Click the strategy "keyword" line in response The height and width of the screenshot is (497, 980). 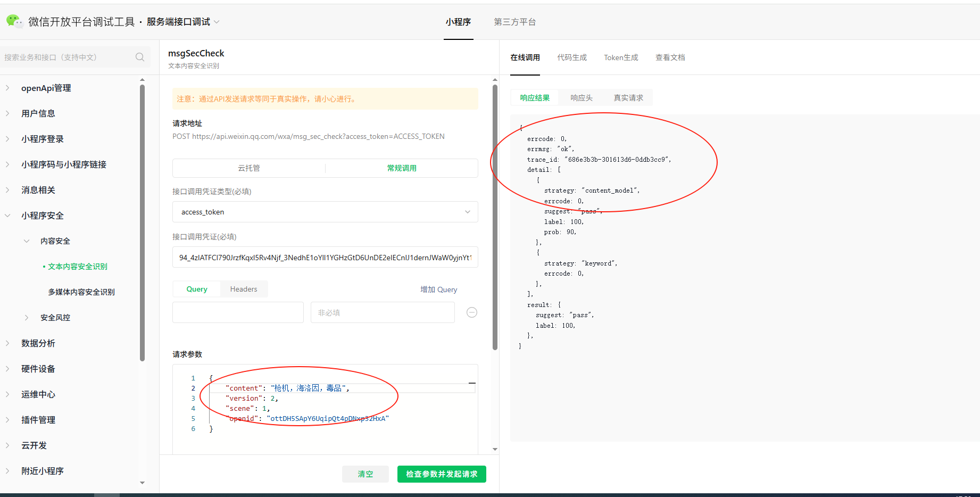point(580,263)
